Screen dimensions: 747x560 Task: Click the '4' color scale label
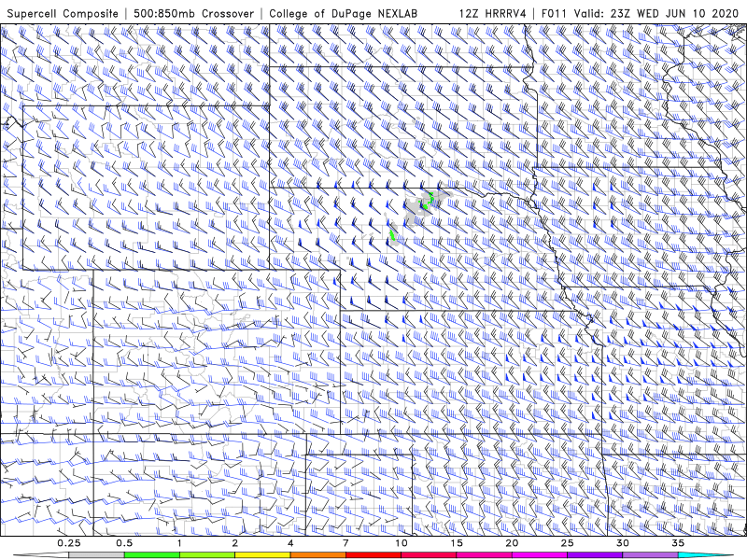pos(290,543)
